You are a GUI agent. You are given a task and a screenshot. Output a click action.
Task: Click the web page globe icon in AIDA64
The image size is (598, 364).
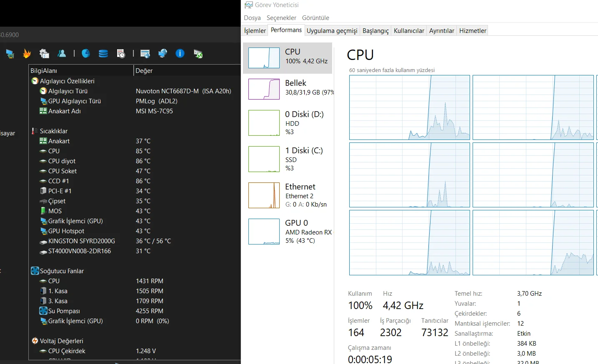tap(145, 54)
